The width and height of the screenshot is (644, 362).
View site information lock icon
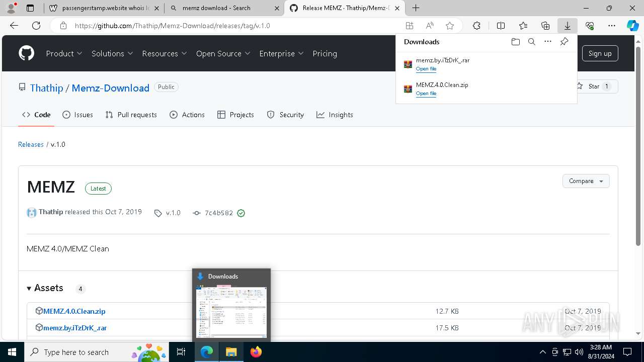(63, 26)
